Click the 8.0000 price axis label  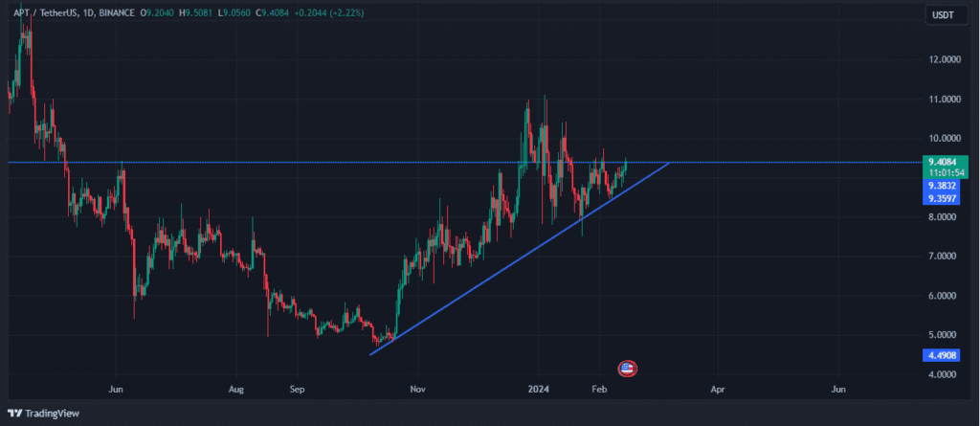pos(942,217)
